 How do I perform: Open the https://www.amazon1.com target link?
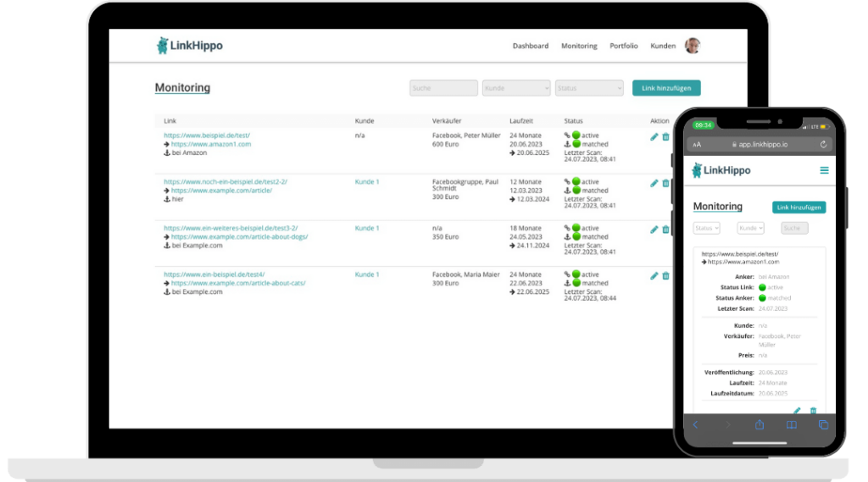[211, 144]
